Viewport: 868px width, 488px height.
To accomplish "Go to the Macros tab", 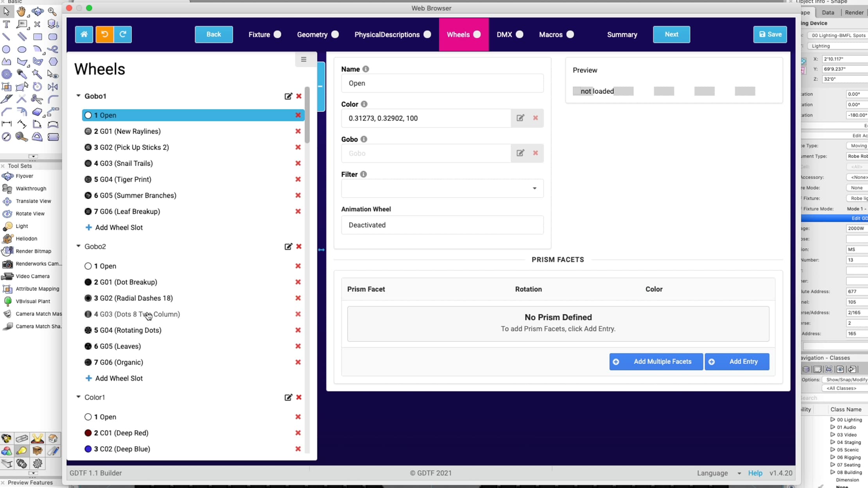I will click(x=556, y=34).
